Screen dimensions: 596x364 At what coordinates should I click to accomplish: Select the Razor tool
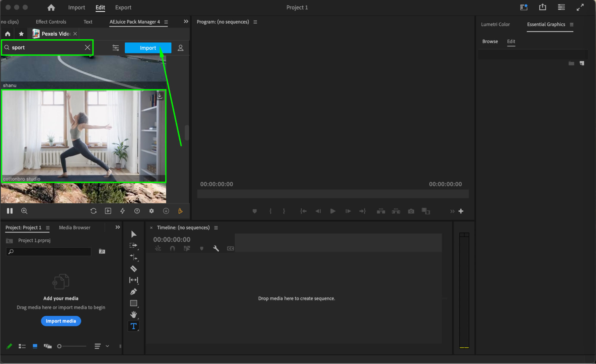pyautogui.click(x=133, y=269)
